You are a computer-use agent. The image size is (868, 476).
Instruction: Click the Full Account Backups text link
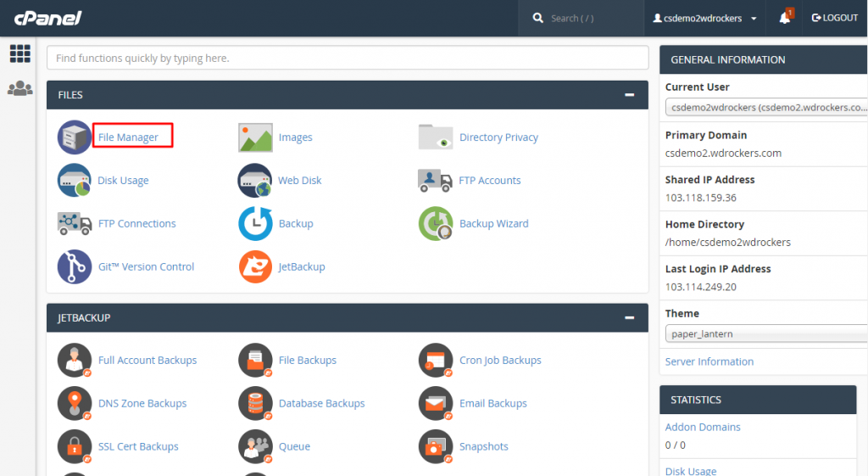147,361
